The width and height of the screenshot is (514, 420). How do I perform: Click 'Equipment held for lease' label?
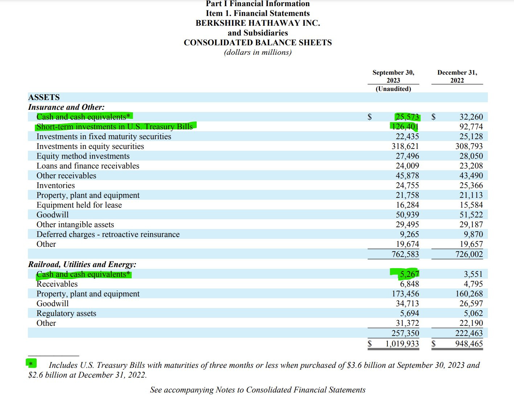(x=79, y=205)
